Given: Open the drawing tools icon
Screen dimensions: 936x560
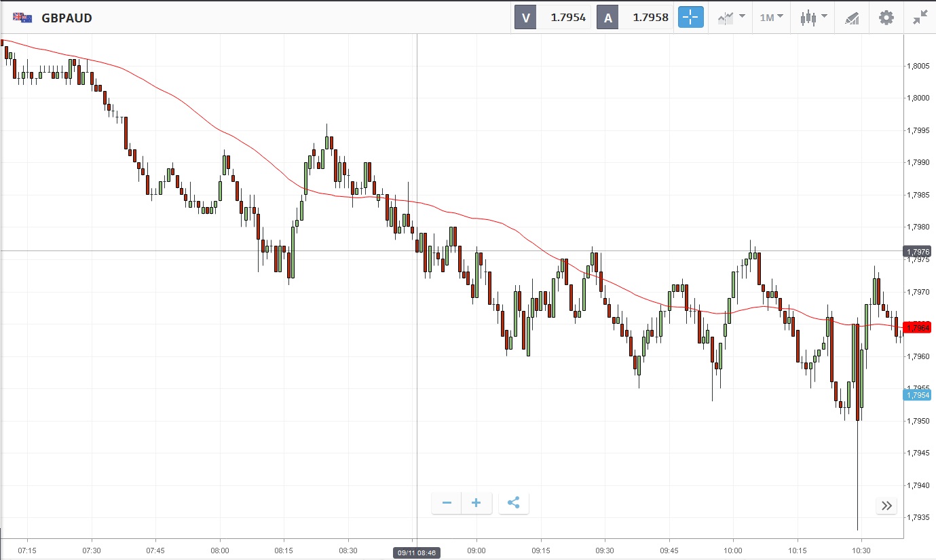Looking at the screenshot, I should [852, 18].
